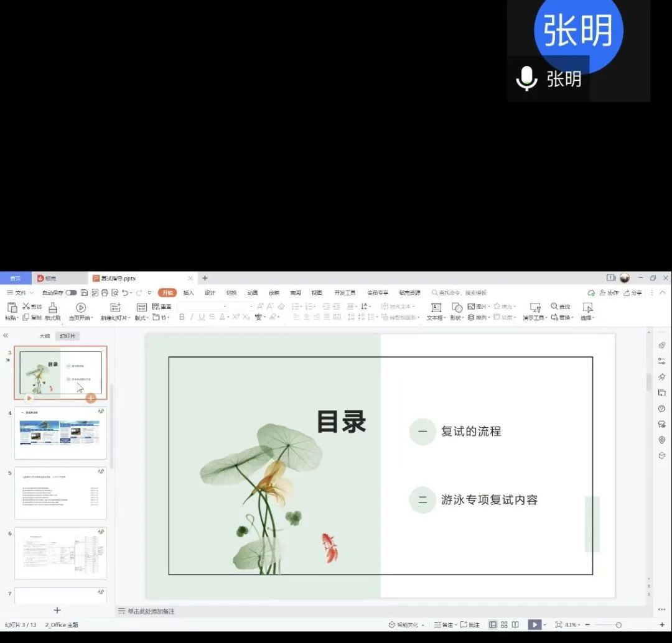Switch to reading view in status bar
This screenshot has height=643, width=672.
tap(515, 624)
